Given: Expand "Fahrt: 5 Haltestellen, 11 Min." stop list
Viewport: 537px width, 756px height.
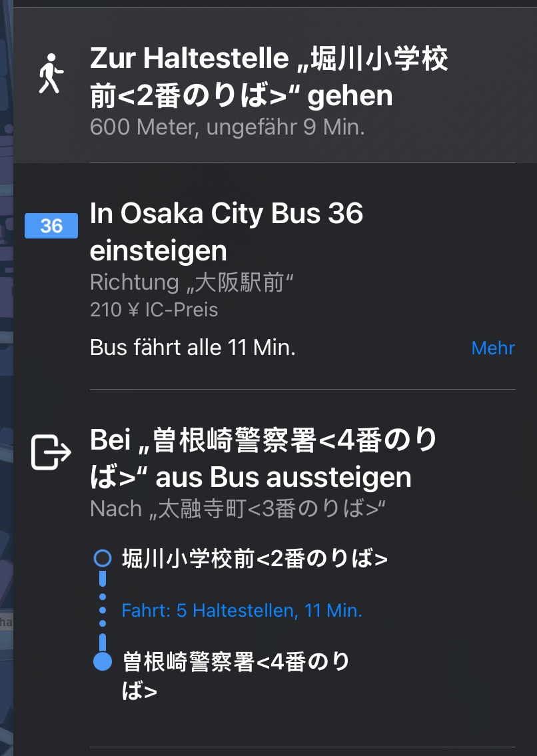Looking at the screenshot, I should click(242, 611).
